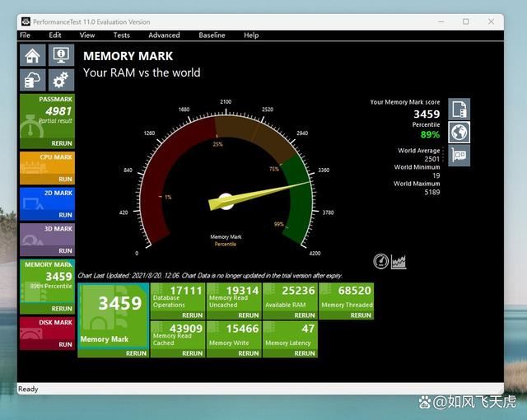Screen dimensions: 527x420
Task: Click the cloud upload baseline icon
Action: pos(32,80)
